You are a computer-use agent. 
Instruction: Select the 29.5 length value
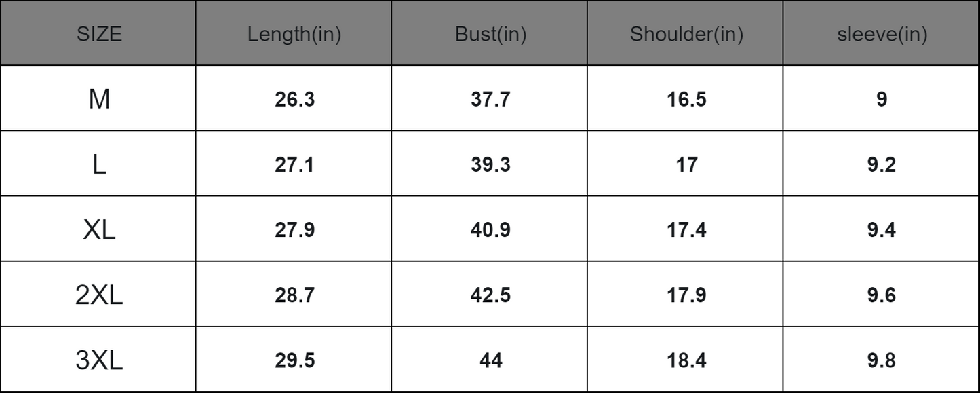click(294, 361)
